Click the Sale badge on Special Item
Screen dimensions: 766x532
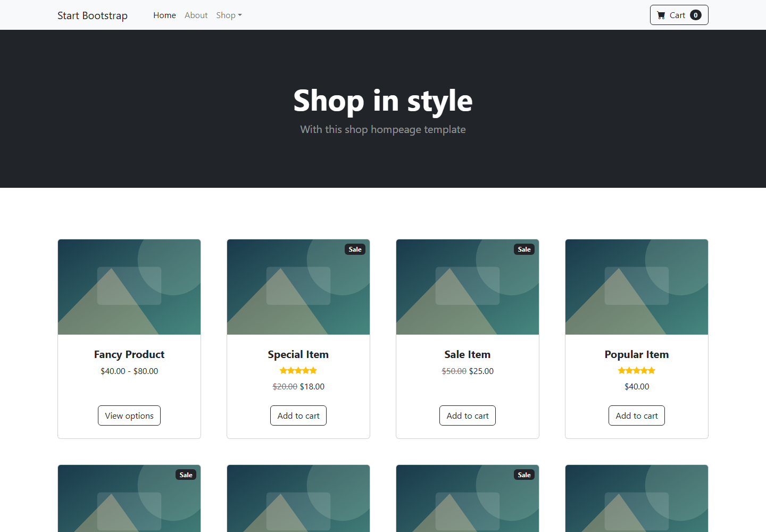tap(355, 249)
